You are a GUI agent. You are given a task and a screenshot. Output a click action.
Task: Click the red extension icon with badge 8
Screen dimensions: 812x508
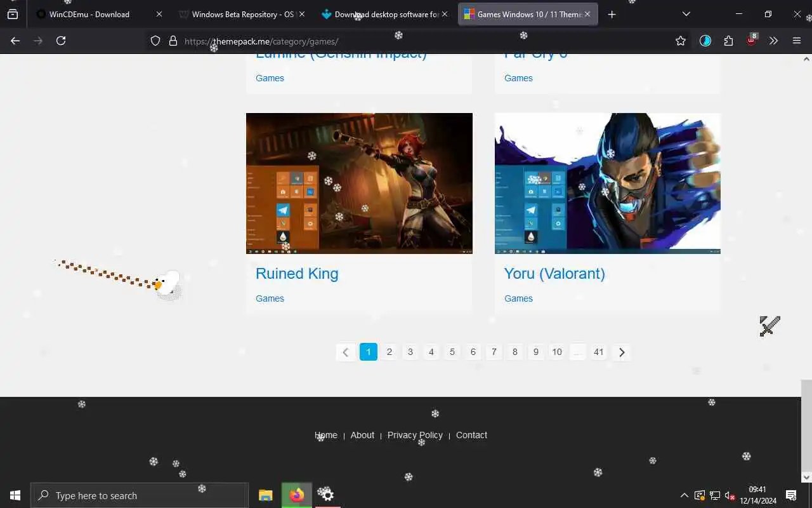[751, 40]
